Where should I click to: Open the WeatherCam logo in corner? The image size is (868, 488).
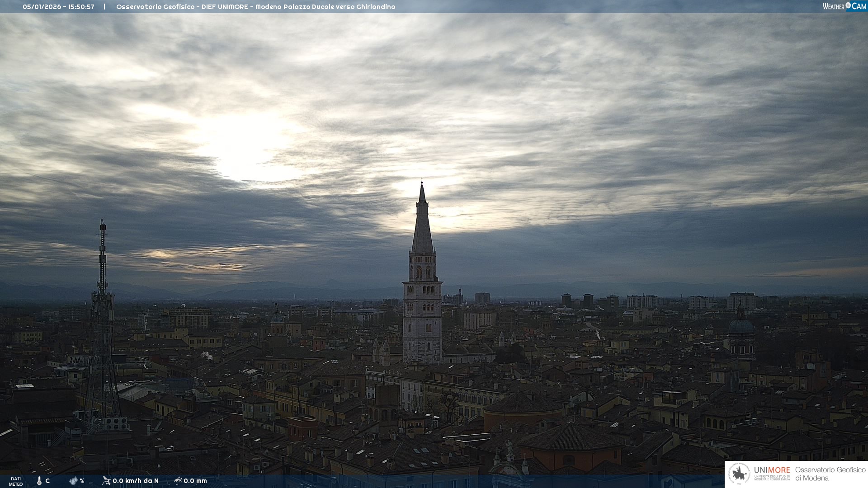tap(844, 6)
